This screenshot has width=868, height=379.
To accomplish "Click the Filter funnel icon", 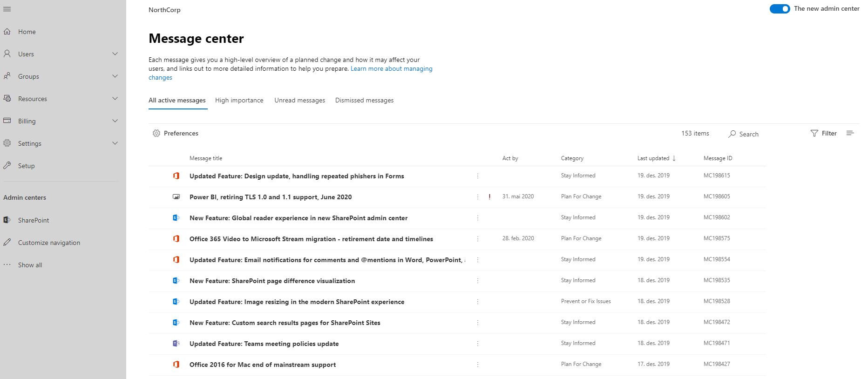I will click(814, 134).
